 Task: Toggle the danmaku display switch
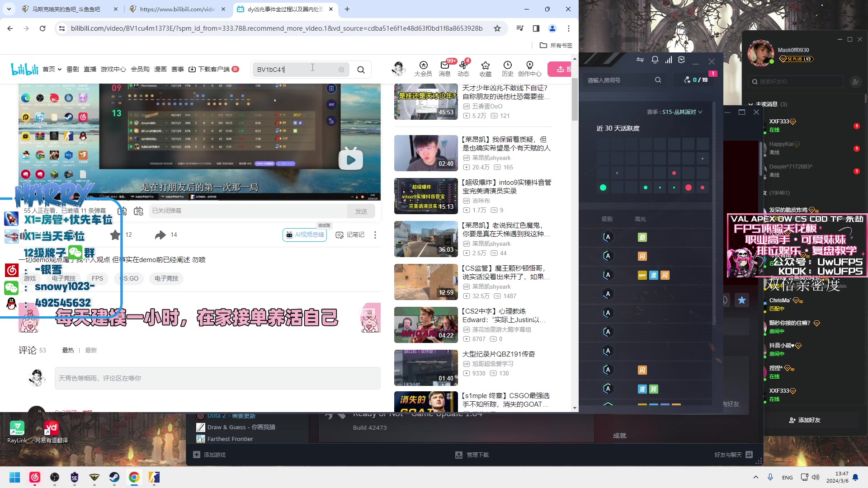pyautogui.click(x=122, y=211)
